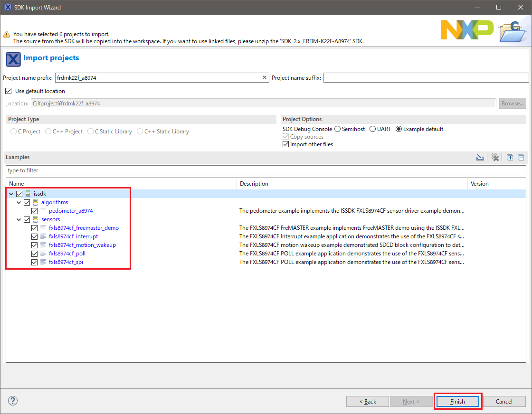
Task: Click the import from file icon in Examples toolbar
Action: pyautogui.click(x=480, y=158)
